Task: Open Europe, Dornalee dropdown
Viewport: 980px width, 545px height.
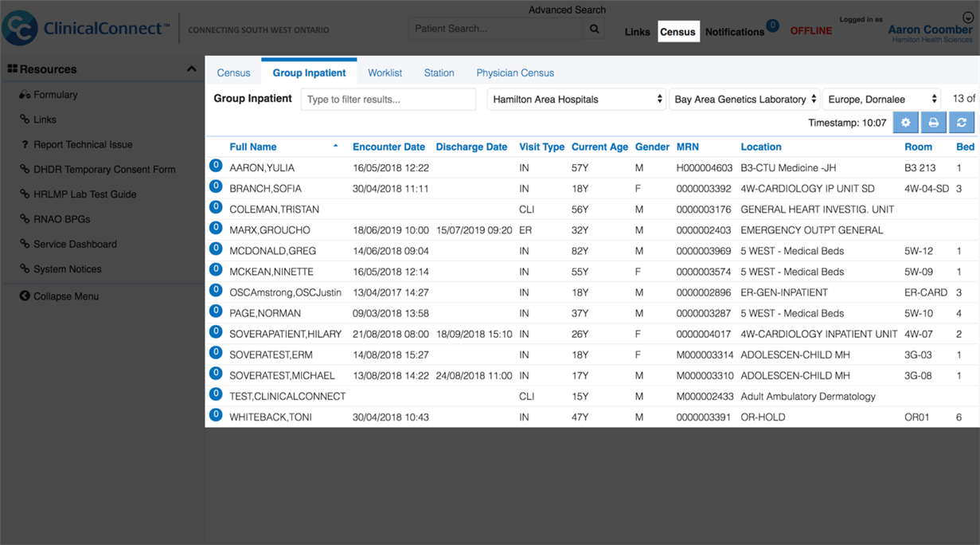Action: (x=882, y=100)
